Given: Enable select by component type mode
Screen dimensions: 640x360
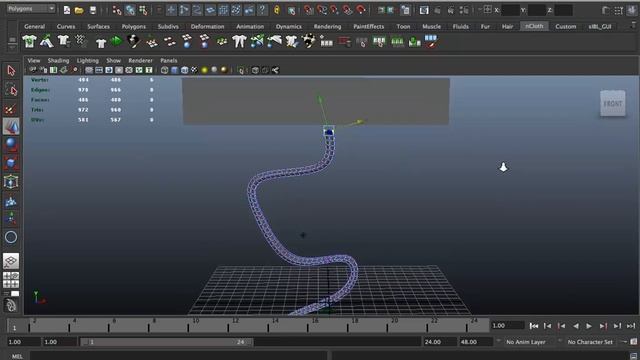Looking at the screenshot, I should click(x=143, y=10).
